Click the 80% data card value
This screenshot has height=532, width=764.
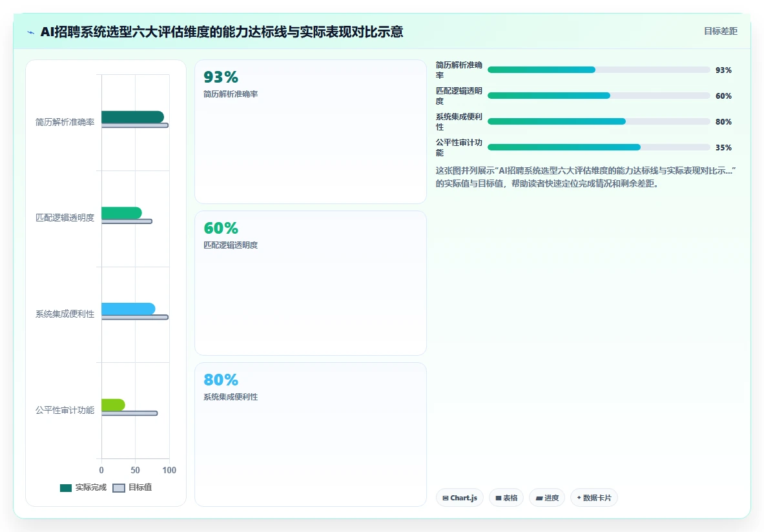pos(221,380)
